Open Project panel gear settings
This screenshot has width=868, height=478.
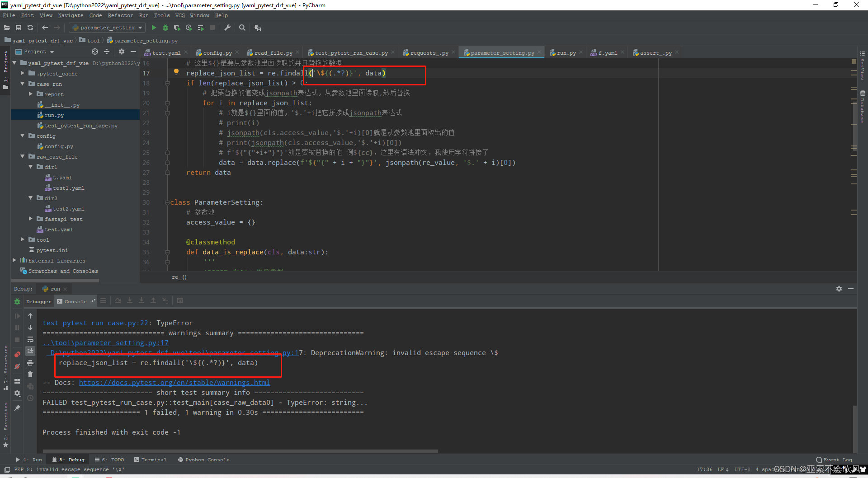point(121,52)
